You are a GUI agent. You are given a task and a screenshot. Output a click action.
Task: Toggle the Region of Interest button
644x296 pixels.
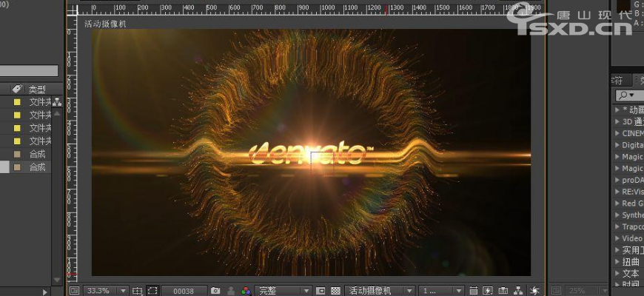click(x=320, y=291)
